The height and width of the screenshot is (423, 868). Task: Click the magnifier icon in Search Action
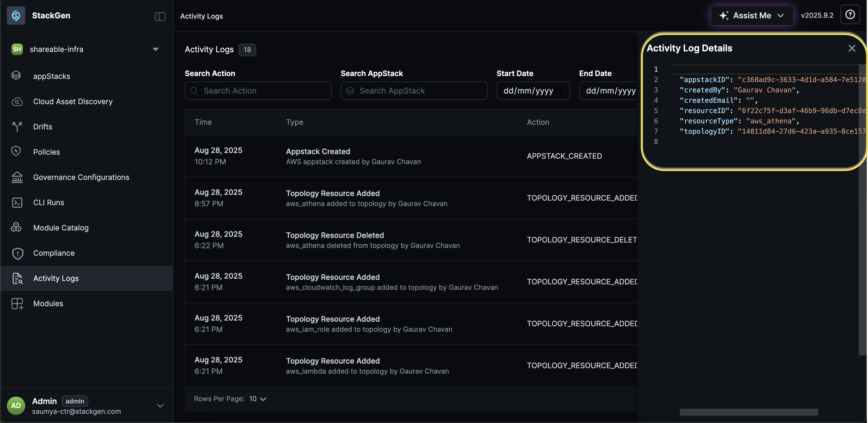click(194, 91)
